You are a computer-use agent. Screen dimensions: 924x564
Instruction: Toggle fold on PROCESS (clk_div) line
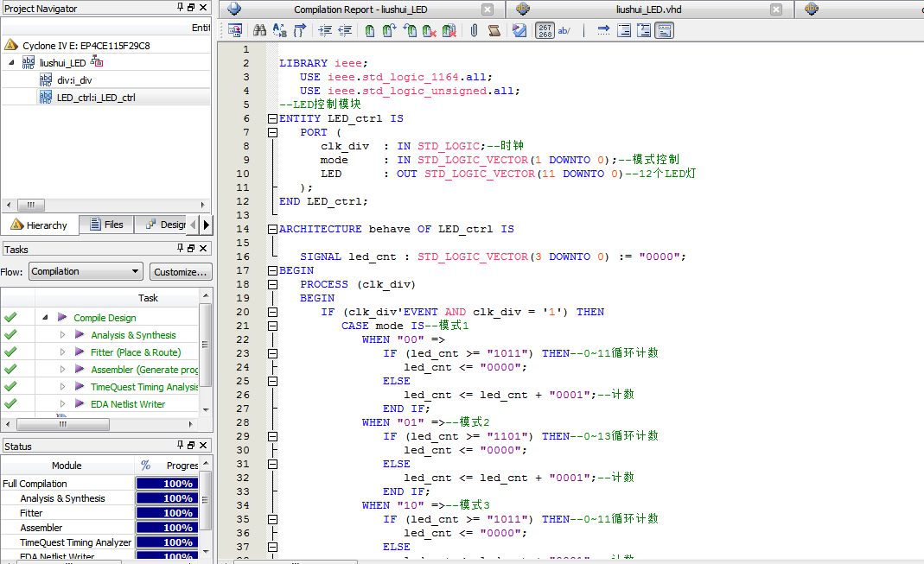tap(273, 284)
